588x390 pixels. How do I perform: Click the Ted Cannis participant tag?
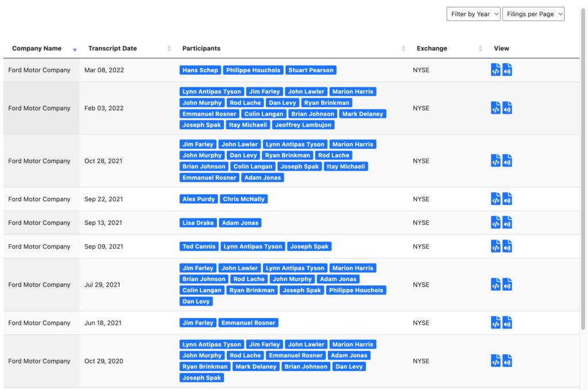(x=199, y=246)
